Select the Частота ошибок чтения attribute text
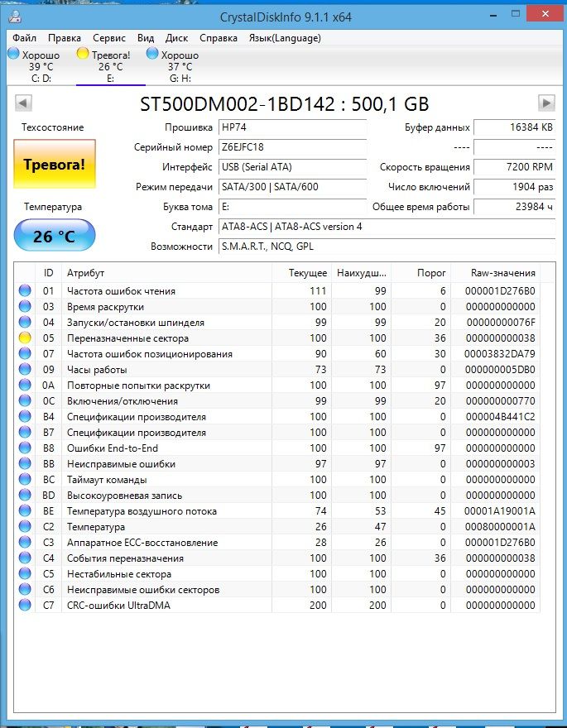 pos(121,291)
